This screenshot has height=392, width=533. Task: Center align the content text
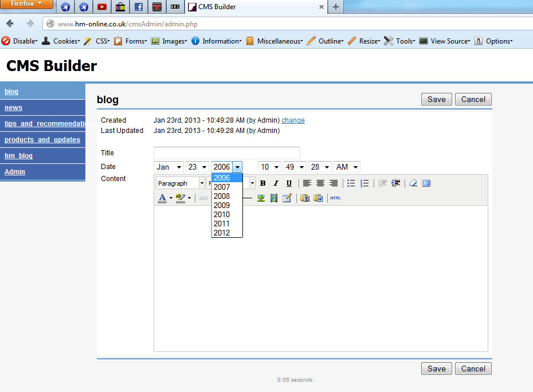tap(320, 183)
